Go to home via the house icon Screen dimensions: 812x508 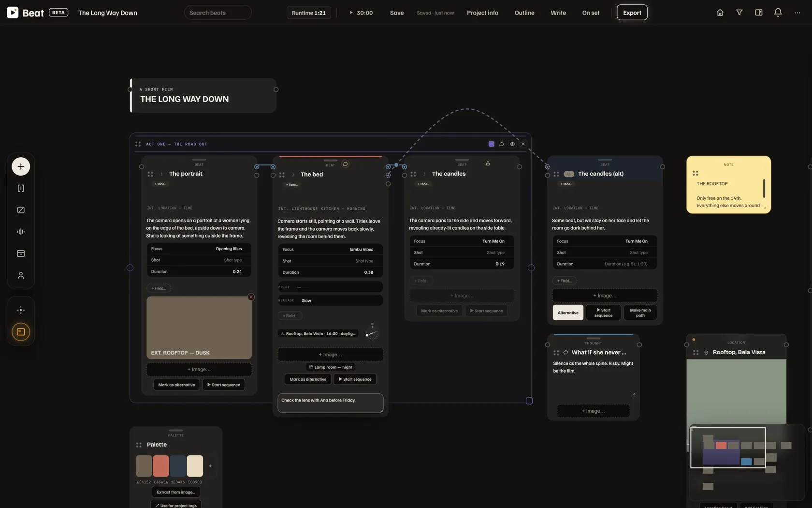click(x=720, y=13)
